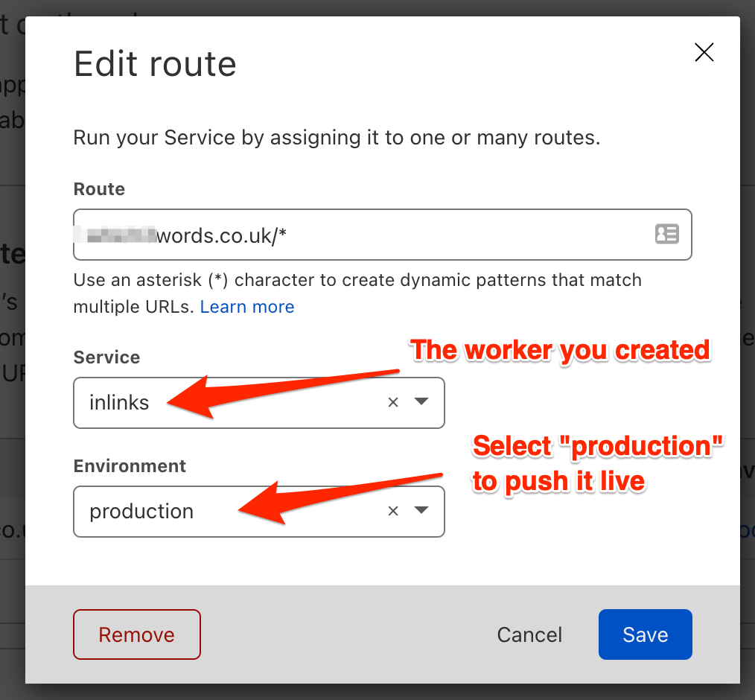Clear the inlinks Service selection
The image size is (755, 700).
tap(393, 402)
